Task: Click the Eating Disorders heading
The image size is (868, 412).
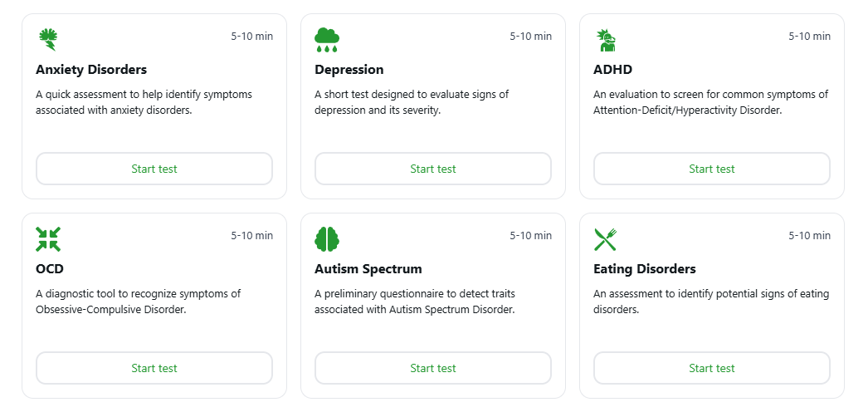Action: 645,269
